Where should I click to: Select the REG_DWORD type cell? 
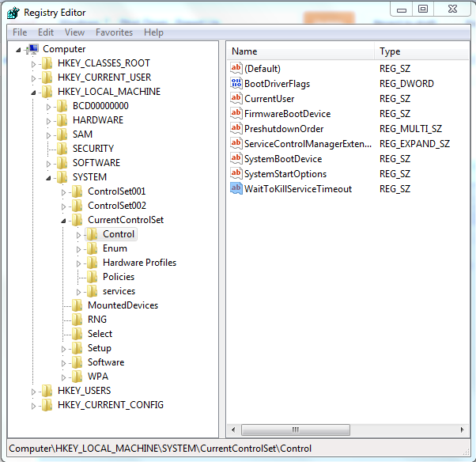pos(406,84)
